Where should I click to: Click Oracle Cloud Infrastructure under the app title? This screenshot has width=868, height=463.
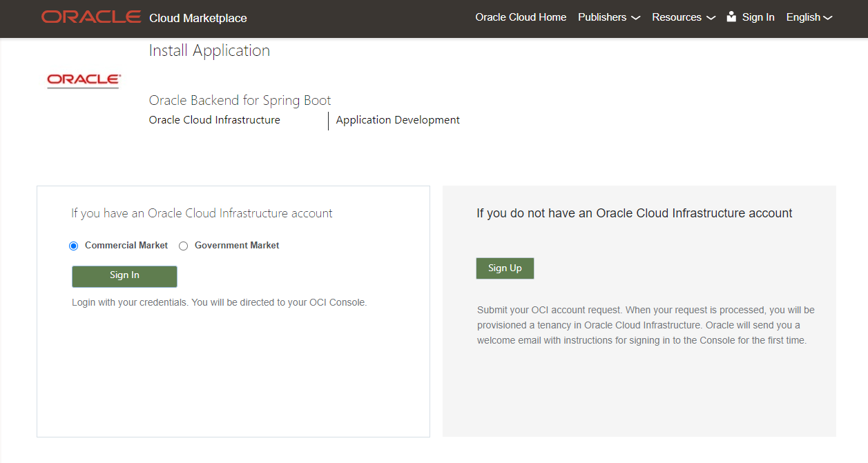point(214,120)
